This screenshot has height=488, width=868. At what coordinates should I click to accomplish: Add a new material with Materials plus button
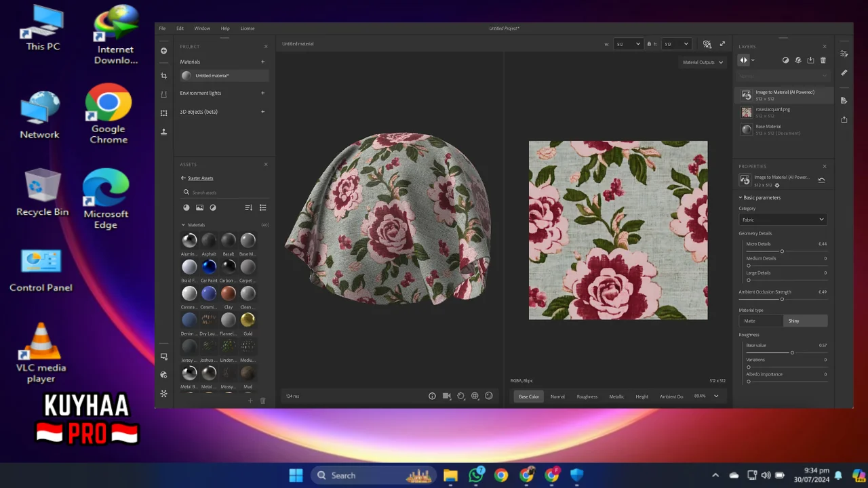[263, 62]
